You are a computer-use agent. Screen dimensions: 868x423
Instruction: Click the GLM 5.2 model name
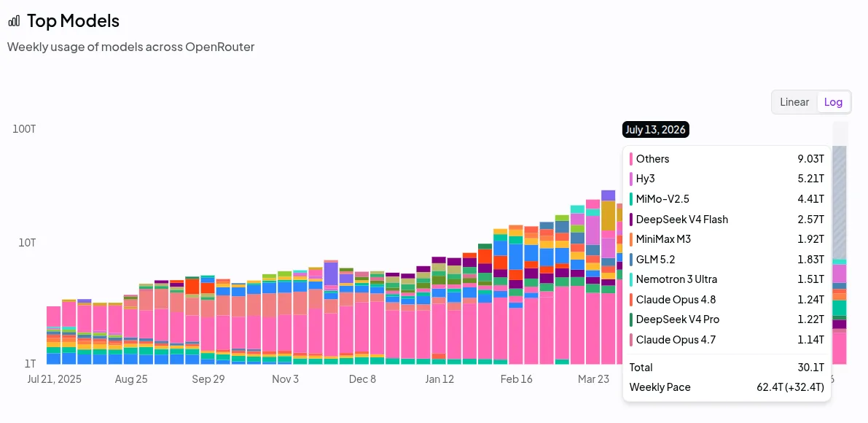[x=656, y=259]
